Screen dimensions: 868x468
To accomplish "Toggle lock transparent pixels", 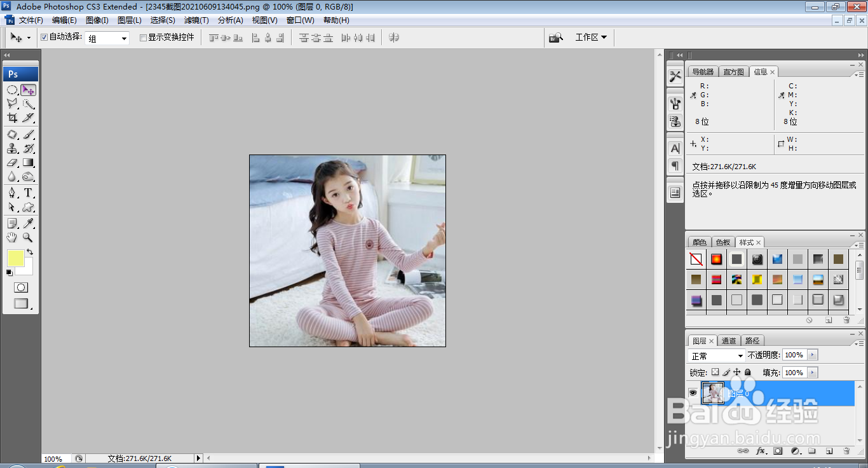I will (715, 372).
